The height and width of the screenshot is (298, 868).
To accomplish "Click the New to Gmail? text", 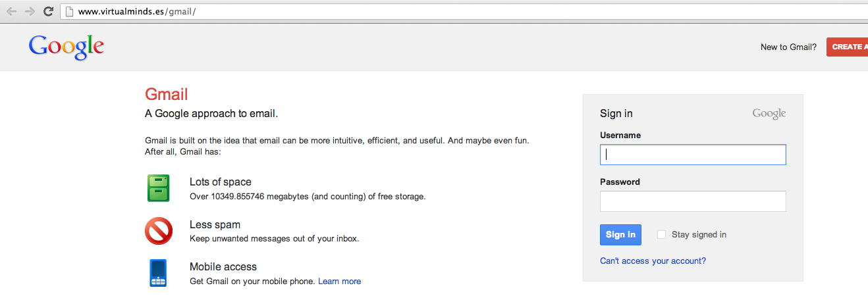I will 788,47.
